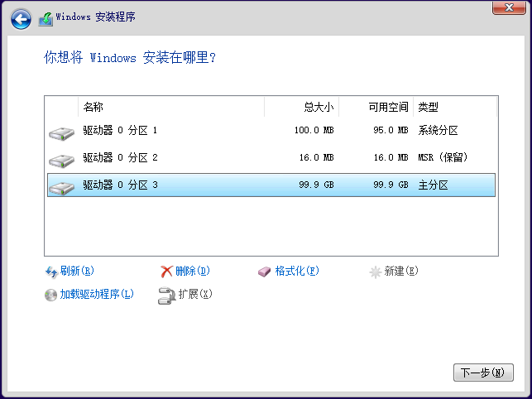This screenshot has height=399, width=532.
Task: Click the 99.9 GB free space cell
Action: (x=391, y=185)
